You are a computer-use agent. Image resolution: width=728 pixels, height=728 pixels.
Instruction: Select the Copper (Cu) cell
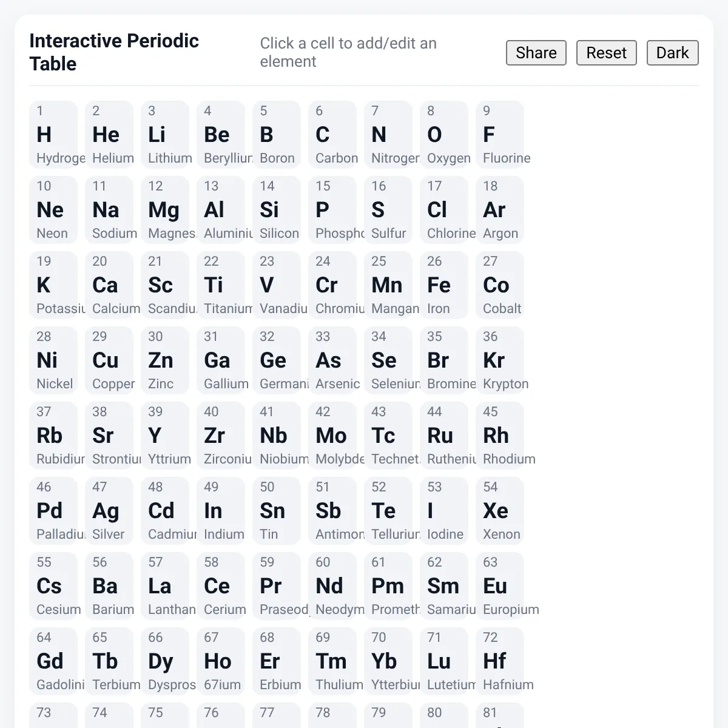pos(109,360)
